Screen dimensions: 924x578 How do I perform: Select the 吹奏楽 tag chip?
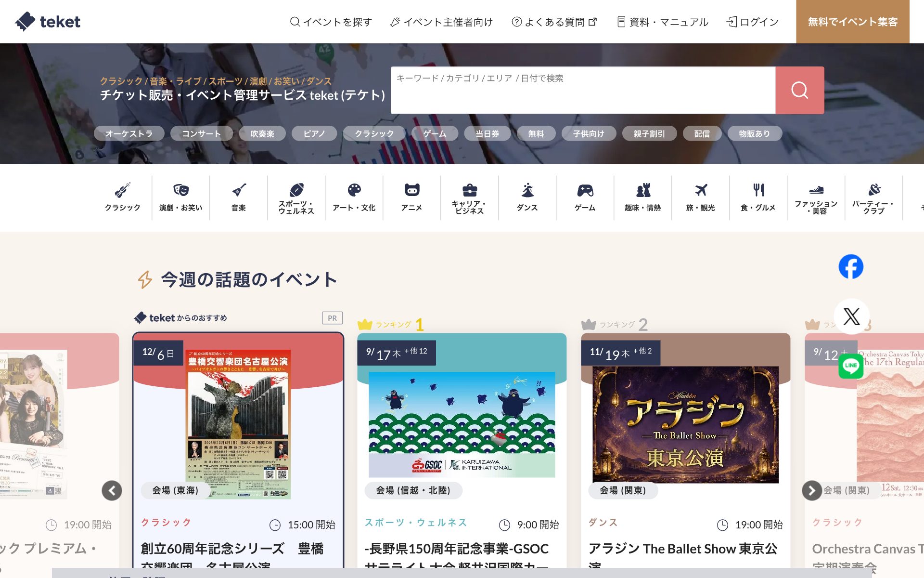tap(262, 133)
